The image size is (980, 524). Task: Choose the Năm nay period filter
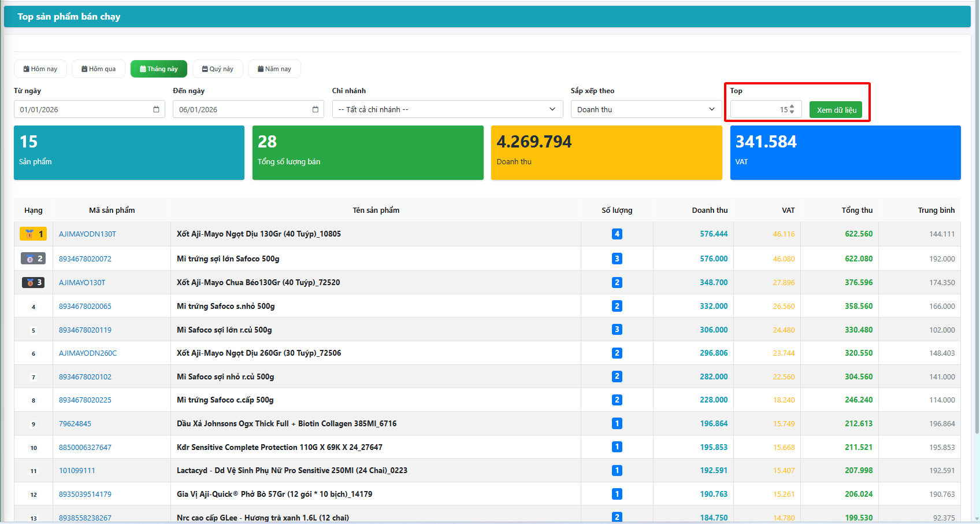(x=274, y=69)
